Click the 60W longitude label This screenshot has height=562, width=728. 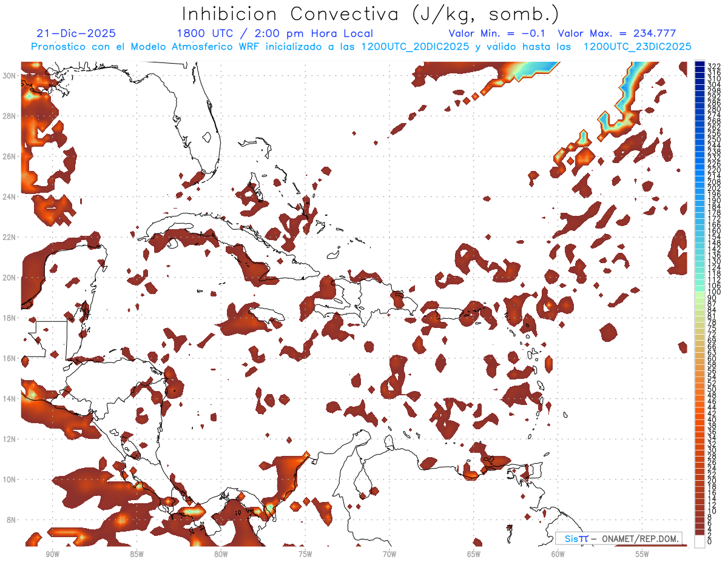558,554
